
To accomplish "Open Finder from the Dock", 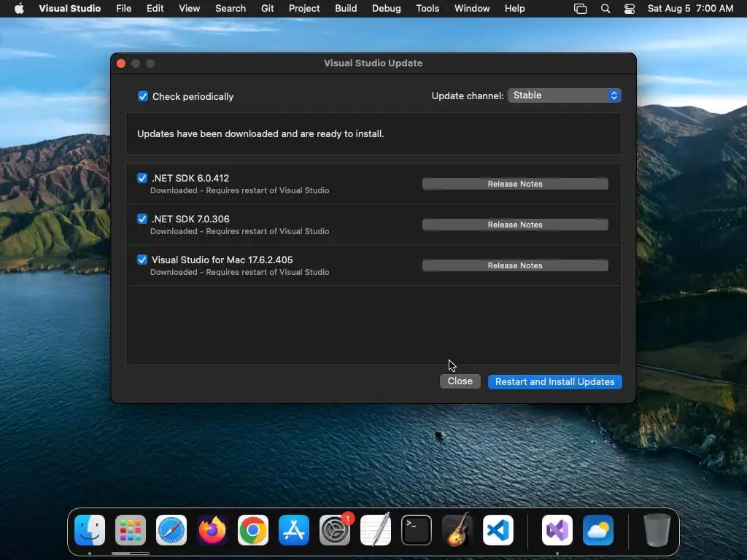I will (x=90, y=530).
